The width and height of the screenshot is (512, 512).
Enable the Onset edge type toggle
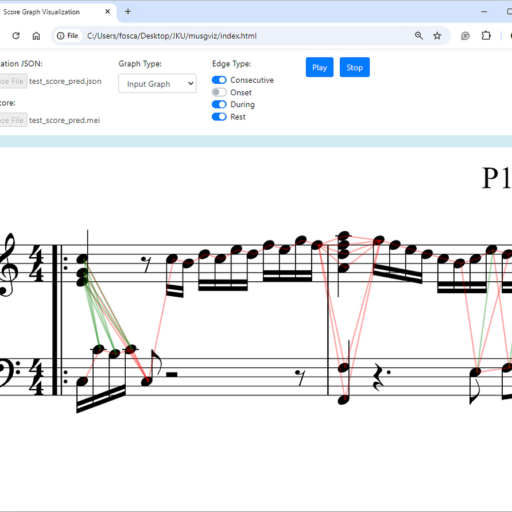219,92
